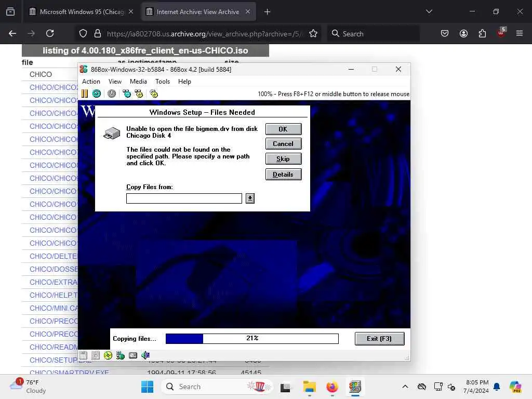Open Firefox hamburger application menu

point(520,33)
